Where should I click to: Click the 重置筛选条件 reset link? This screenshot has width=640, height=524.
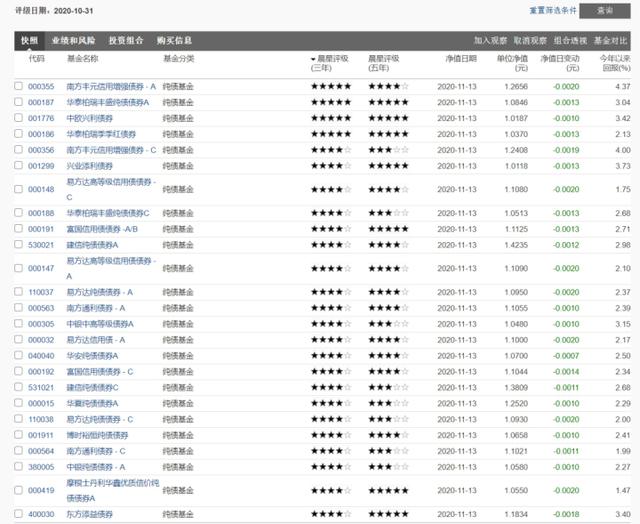[555, 10]
